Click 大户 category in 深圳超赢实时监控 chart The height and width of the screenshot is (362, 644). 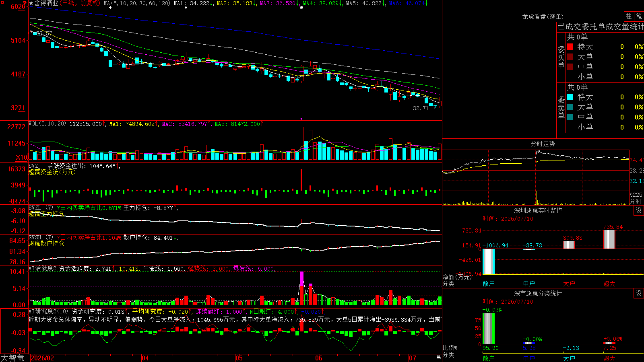pos(569,284)
